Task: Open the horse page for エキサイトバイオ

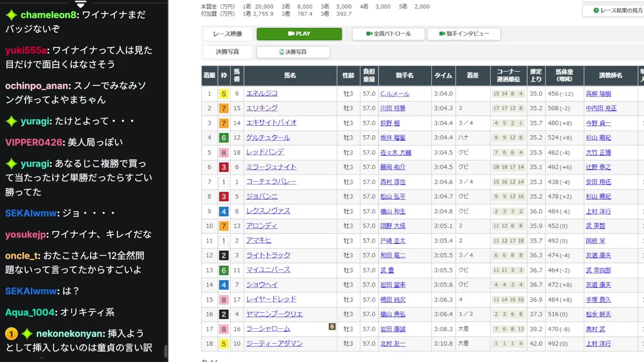Action: coord(271,123)
